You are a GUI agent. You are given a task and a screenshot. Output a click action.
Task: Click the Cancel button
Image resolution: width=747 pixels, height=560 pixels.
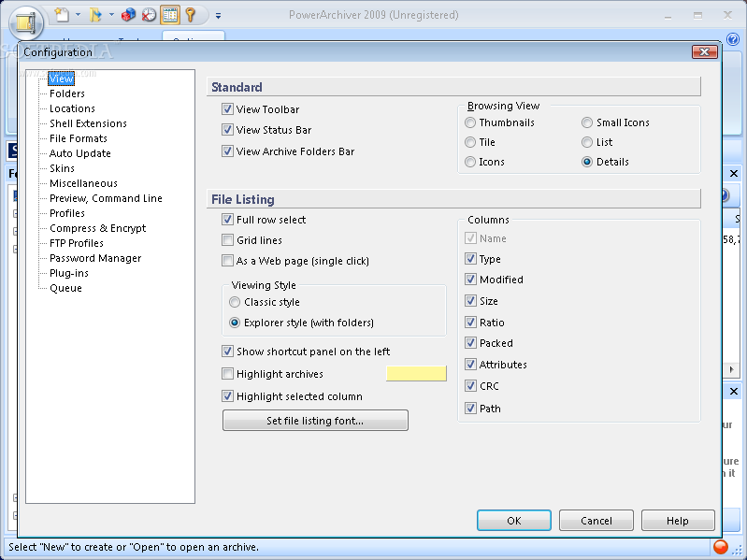click(x=596, y=521)
